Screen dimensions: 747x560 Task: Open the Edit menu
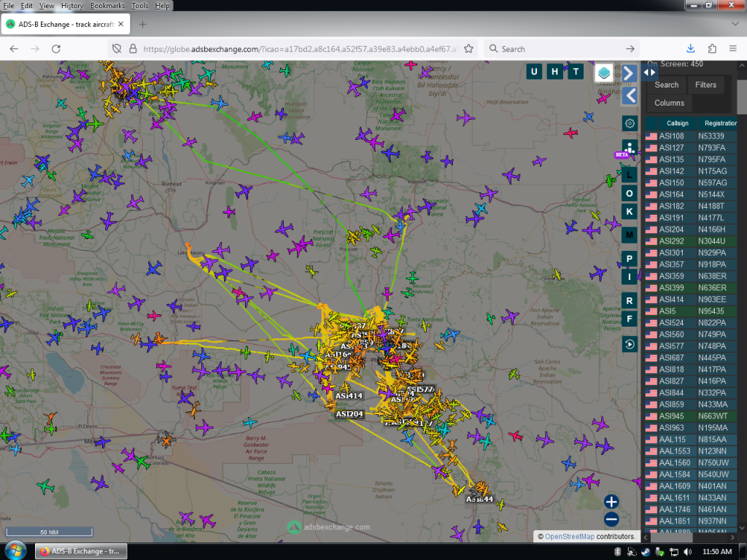tap(27, 6)
